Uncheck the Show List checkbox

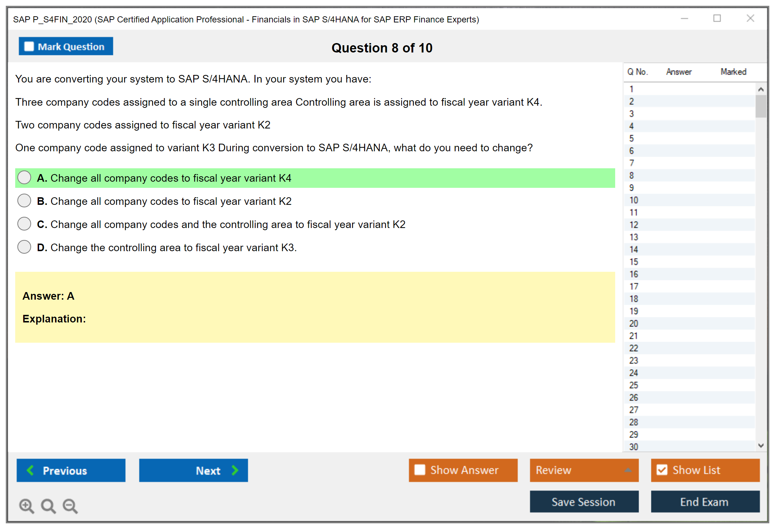point(662,470)
